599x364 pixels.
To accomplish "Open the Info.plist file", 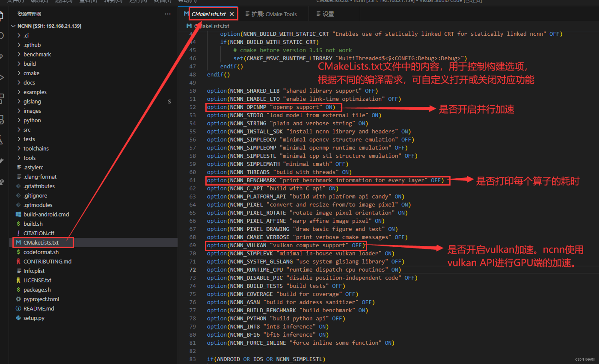I will (x=34, y=271).
